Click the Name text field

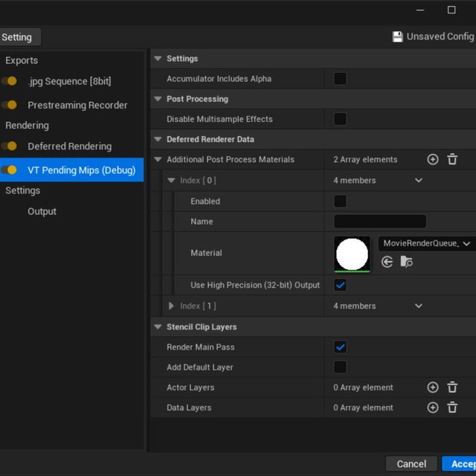point(379,222)
